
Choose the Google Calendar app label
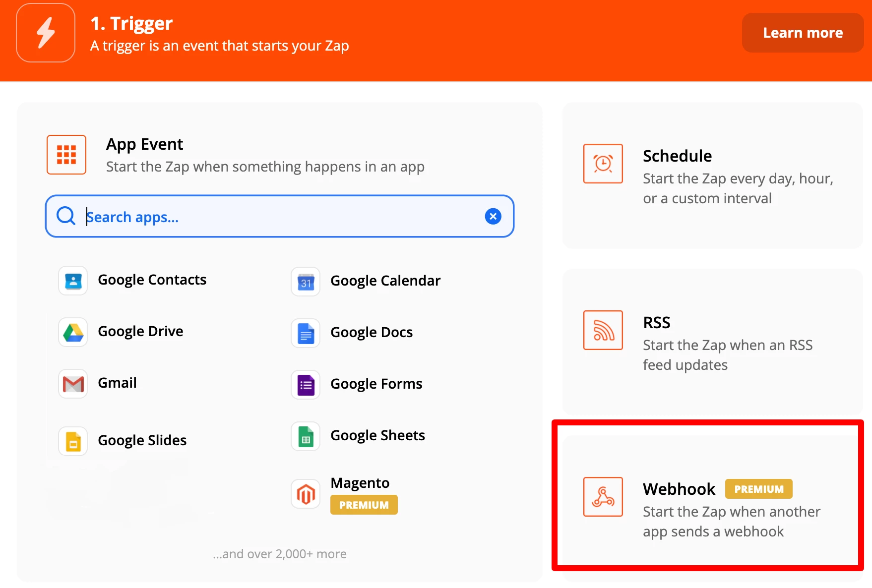[385, 281]
